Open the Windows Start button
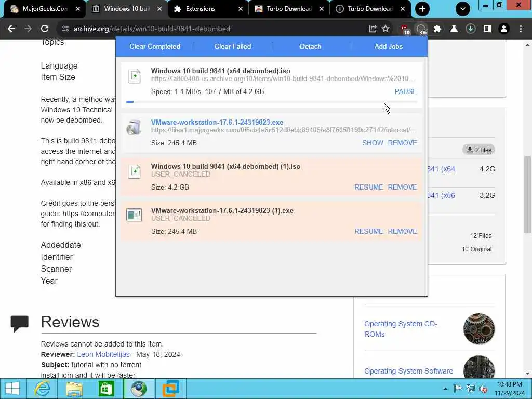The width and height of the screenshot is (532, 399). pos(12,389)
